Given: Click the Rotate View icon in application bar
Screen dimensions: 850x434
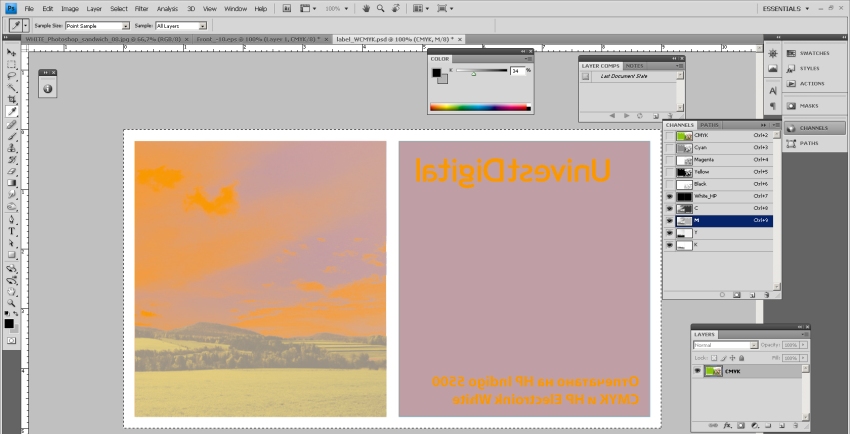Looking at the screenshot, I should click(396, 9).
